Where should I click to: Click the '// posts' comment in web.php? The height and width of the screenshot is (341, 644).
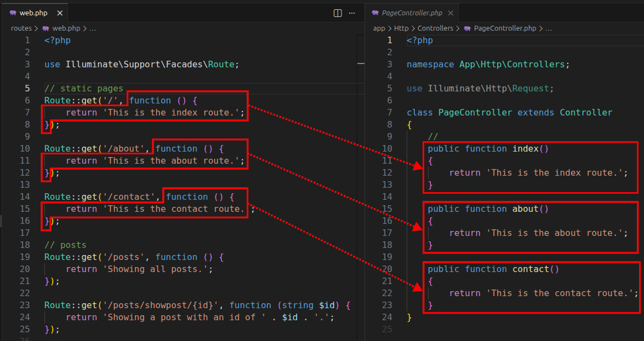pos(65,245)
